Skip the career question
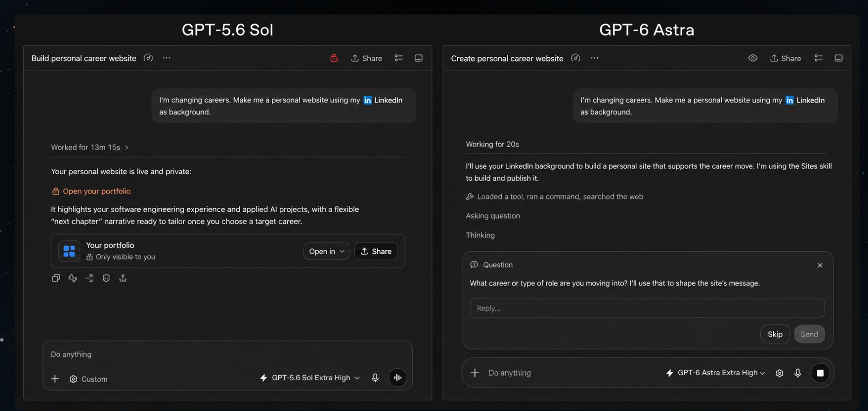Viewport: 868px width, 411px height. (x=775, y=334)
